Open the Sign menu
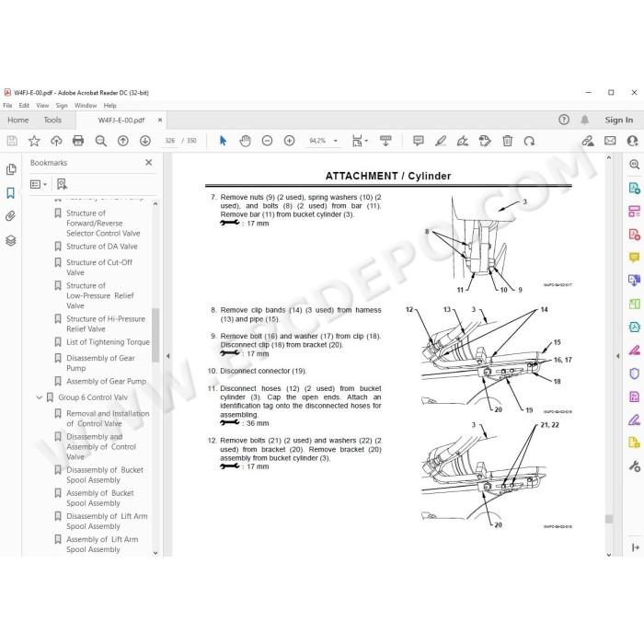Viewport: 644px width, 644px height. point(62,106)
